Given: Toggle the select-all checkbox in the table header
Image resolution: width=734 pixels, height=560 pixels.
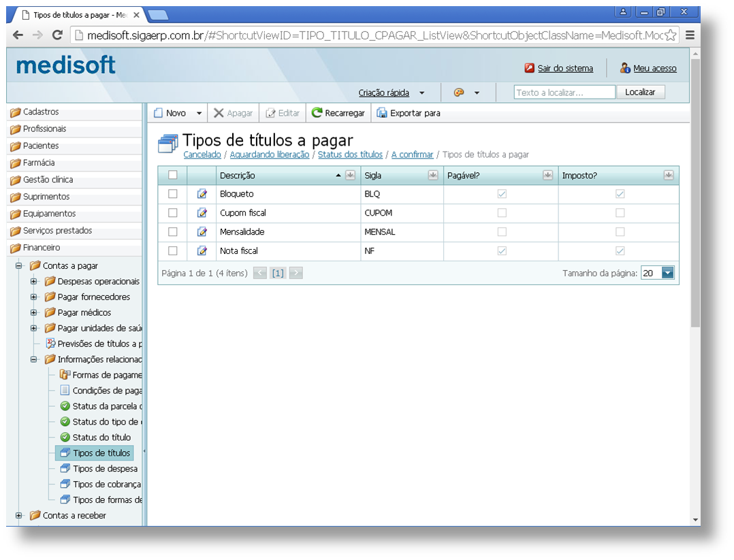Looking at the screenshot, I should coord(173,176).
